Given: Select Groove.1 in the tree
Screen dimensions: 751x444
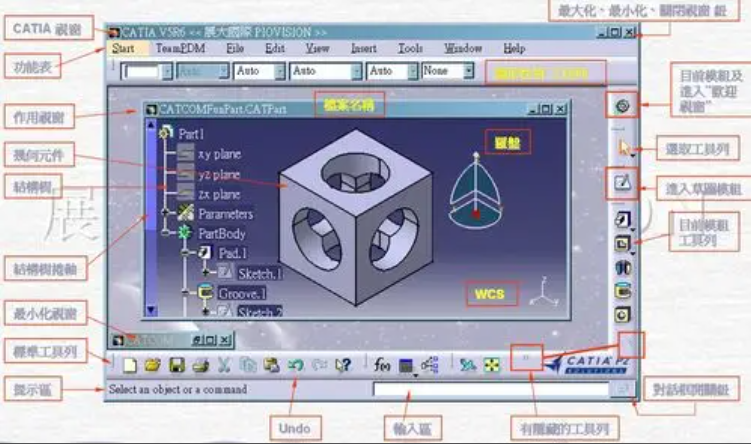Looking at the screenshot, I should coord(242,293).
